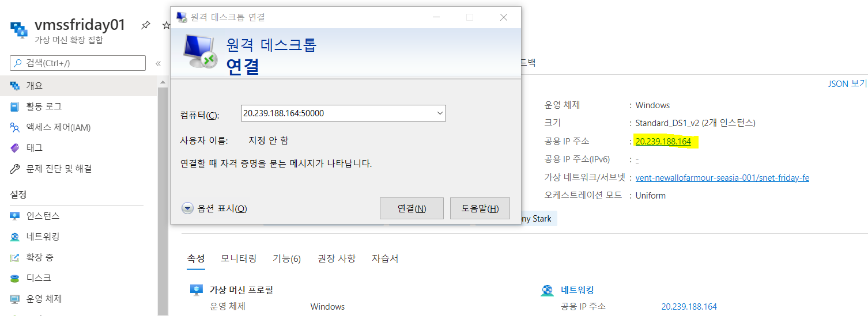Expand 옵션 표시 in Remote Desktop

coord(214,208)
